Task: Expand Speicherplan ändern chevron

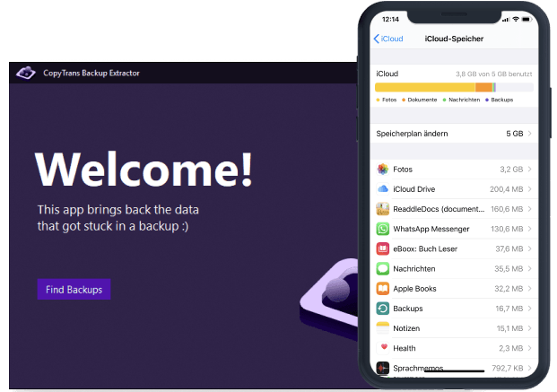Action: pyautogui.click(x=530, y=134)
